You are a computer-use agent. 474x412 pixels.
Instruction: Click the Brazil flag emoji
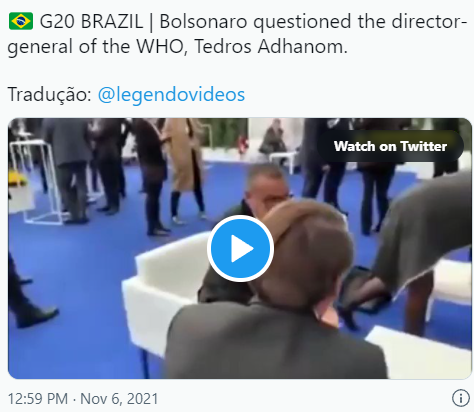coord(21,21)
